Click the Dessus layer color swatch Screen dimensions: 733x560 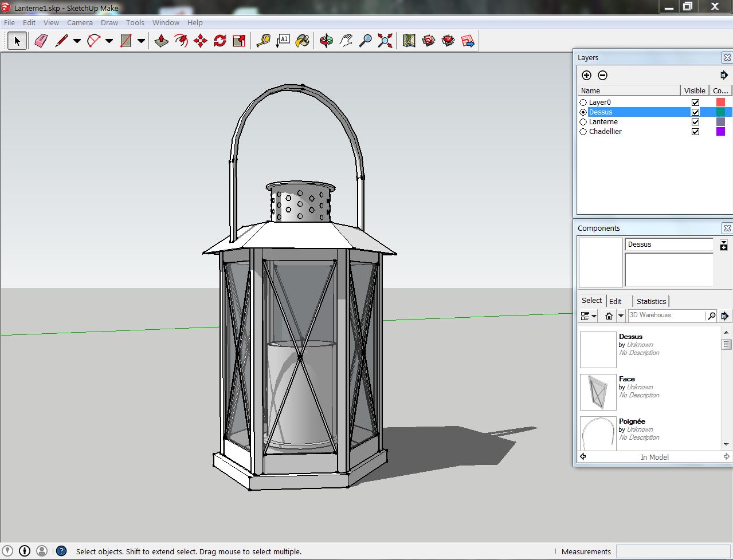tap(720, 112)
